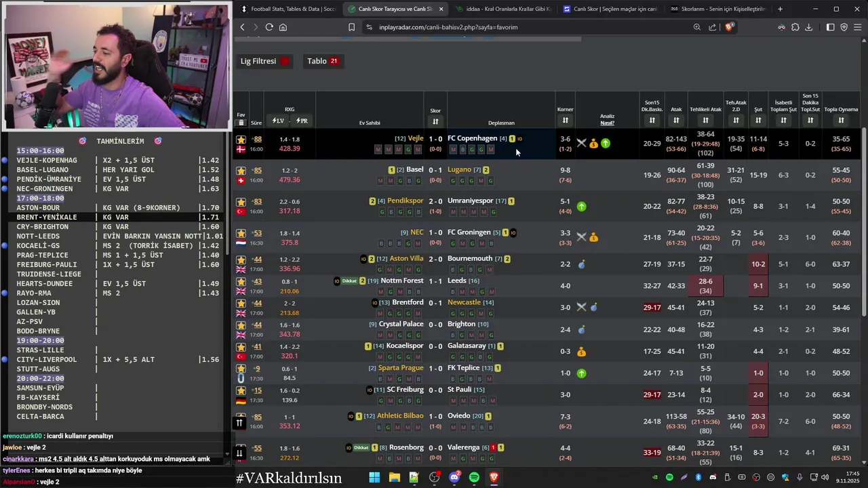Open browser downloads icon
Image resolution: width=868 pixels, height=488 pixels.
click(808, 27)
